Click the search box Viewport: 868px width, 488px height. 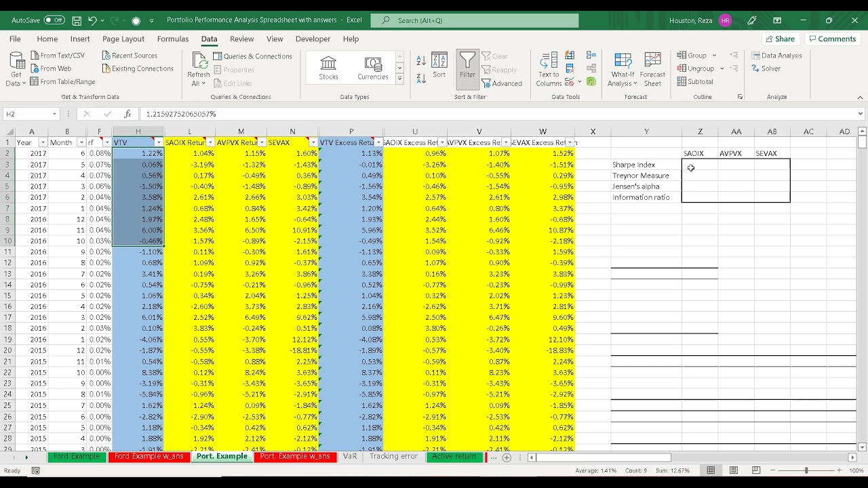pos(475,20)
